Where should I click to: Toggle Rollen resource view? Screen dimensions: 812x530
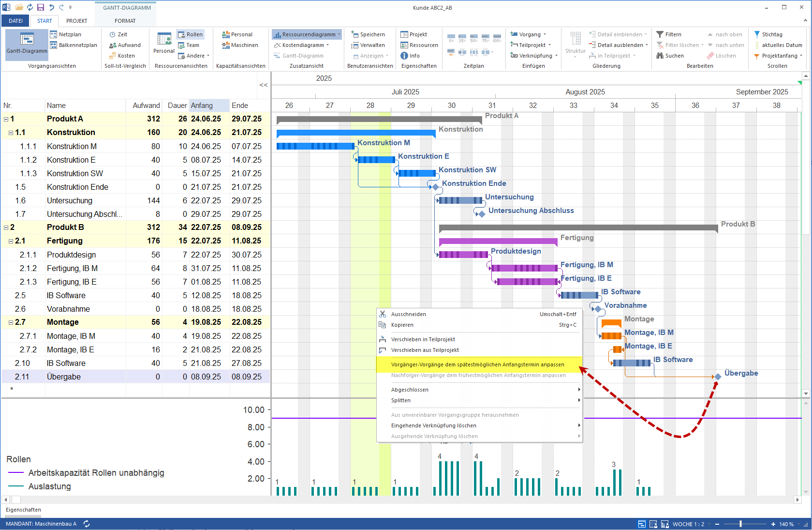[190, 34]
